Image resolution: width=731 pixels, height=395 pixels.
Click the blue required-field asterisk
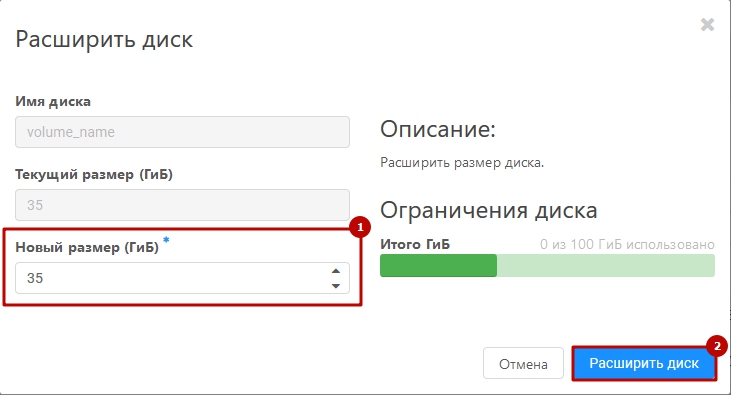[x=166, y=240]
